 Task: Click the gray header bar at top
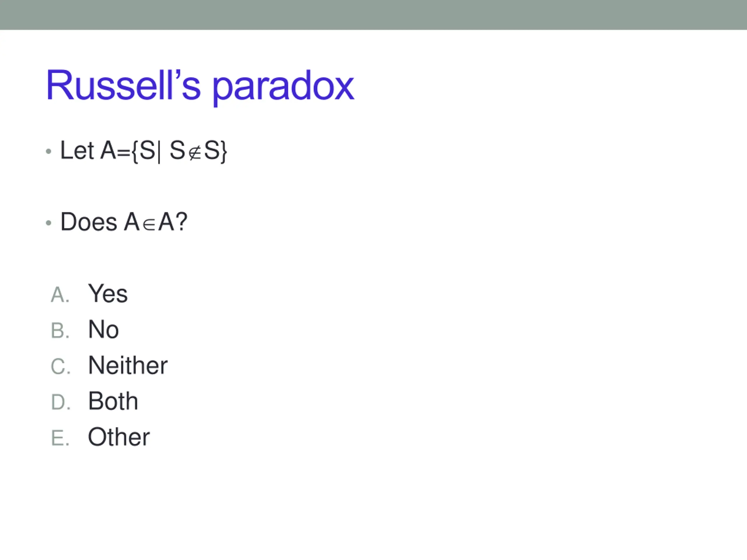pyautogui.click(x=373, y=15)
